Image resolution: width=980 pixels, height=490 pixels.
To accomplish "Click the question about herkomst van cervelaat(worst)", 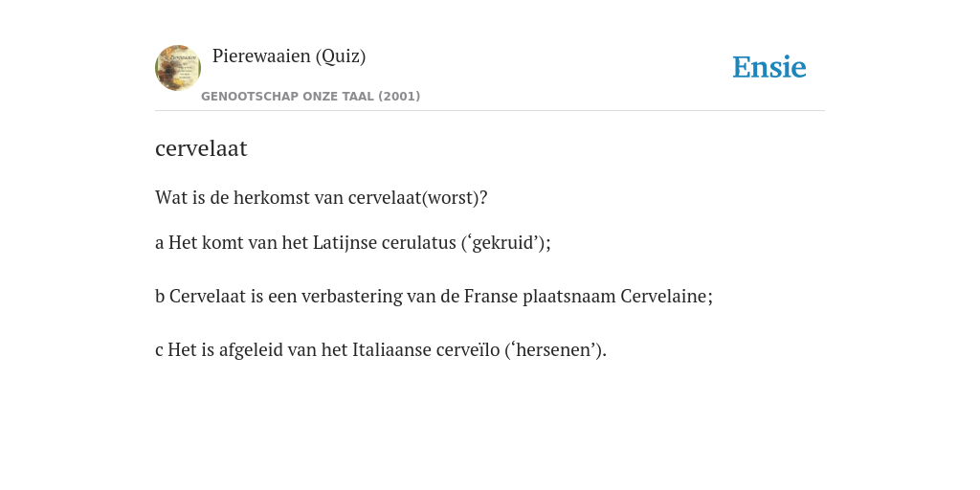I will [322, 197].
